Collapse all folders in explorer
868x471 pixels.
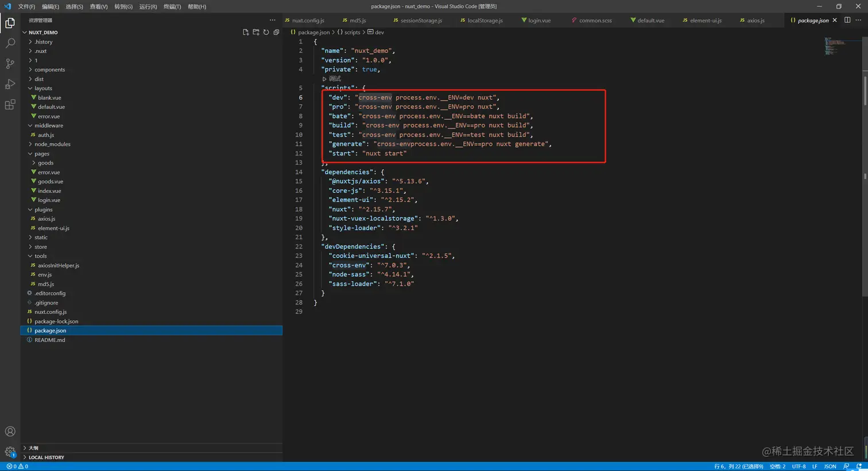point(276,32)
